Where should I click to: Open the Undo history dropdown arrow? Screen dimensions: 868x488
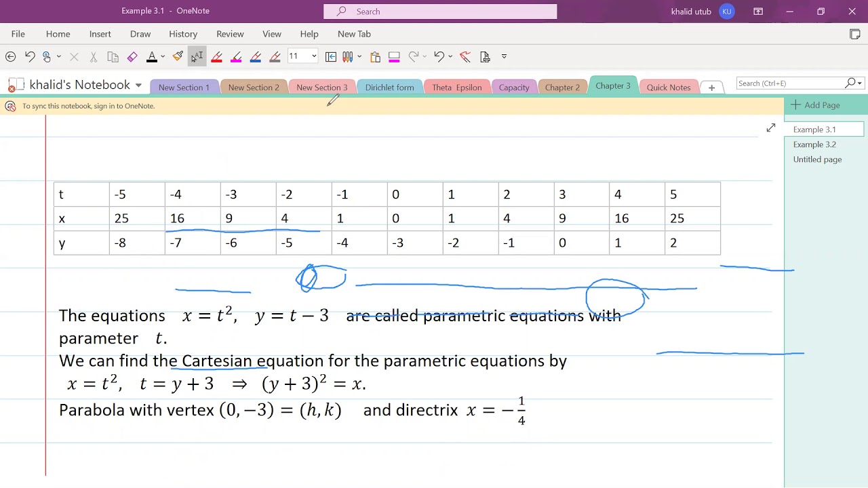tap(451, 57)
